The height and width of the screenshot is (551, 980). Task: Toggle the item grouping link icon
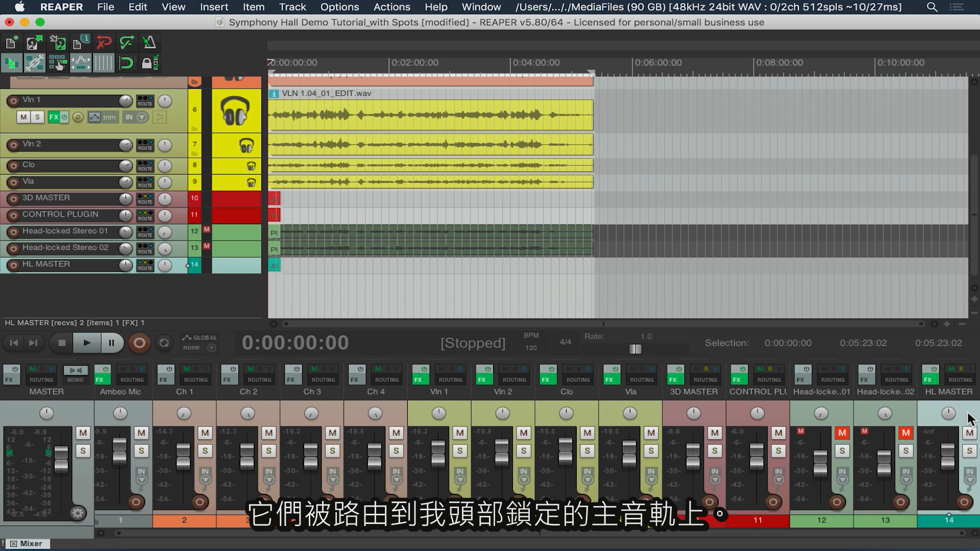pyautogui.click(x=34, y=63)
